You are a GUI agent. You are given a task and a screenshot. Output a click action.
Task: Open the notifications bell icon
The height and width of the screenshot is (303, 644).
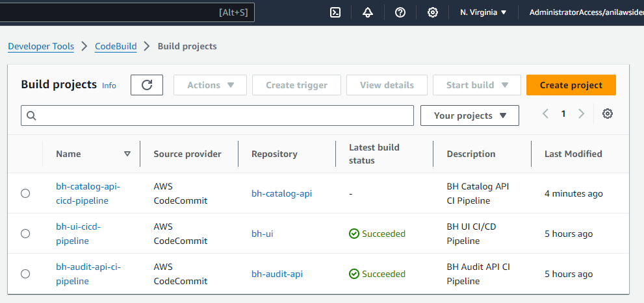[x=368, y=12]
